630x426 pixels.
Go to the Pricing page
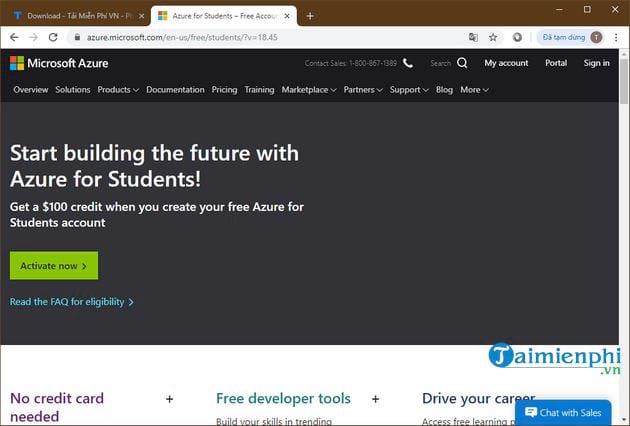click(224, 90)
